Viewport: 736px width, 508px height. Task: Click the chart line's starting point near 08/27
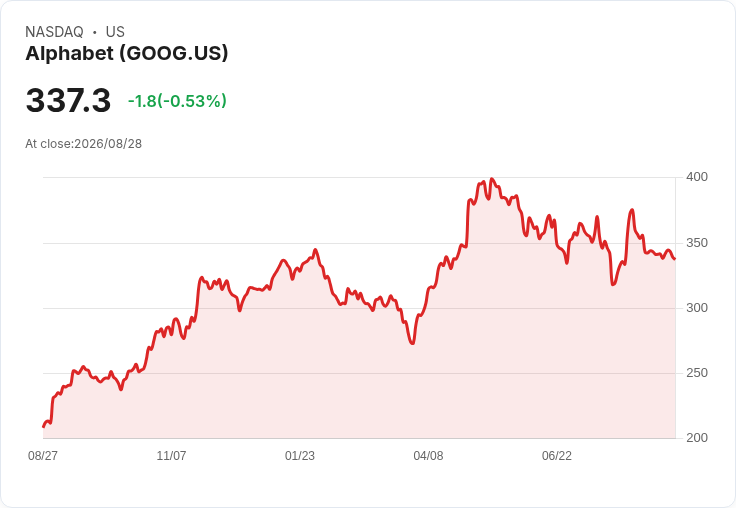(44, 426)
